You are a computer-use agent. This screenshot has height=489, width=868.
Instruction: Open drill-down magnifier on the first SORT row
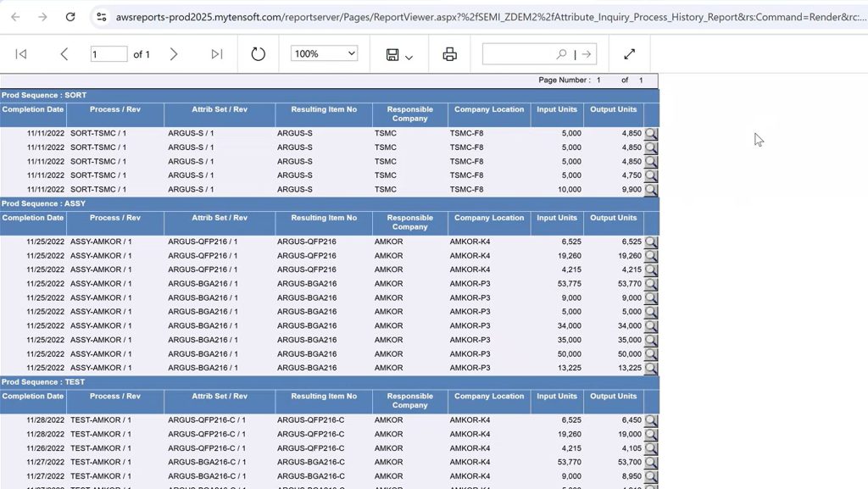(651, 134)
